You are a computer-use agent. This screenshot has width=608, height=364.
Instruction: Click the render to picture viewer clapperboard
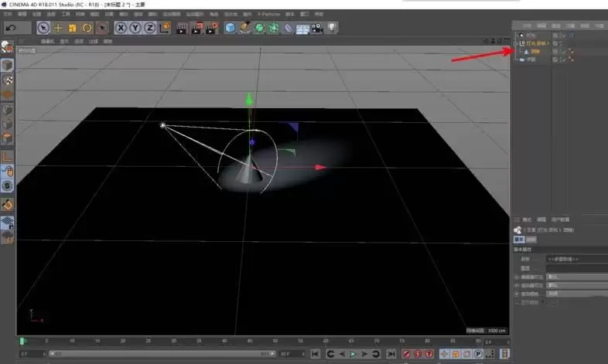196,28
